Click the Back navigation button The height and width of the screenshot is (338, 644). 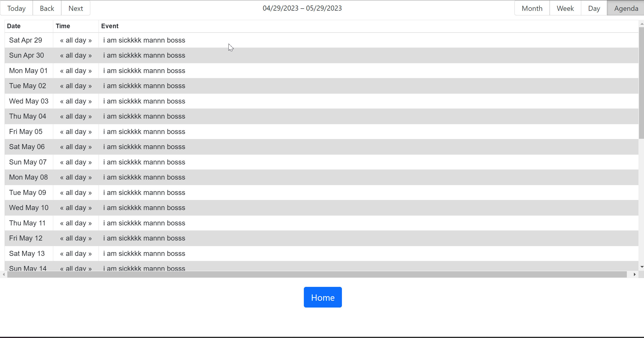pyautogui.click(x=47, y=8)
